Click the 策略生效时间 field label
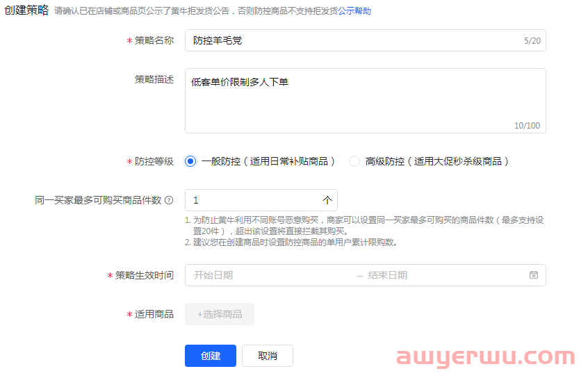Viewport: 588px width, 378px height. 145,275
